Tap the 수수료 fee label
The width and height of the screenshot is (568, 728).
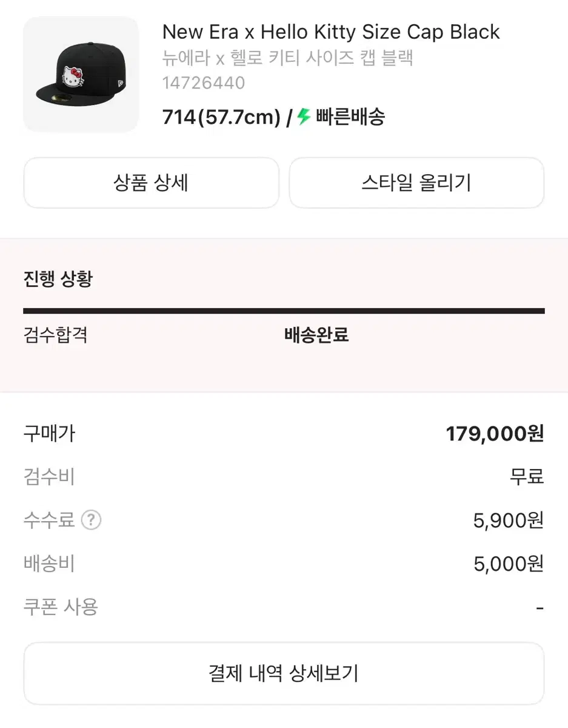coord(49,520)
